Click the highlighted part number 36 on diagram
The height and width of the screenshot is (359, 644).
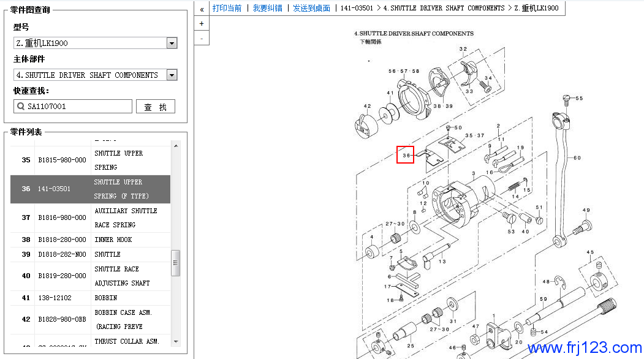(406, 156)
